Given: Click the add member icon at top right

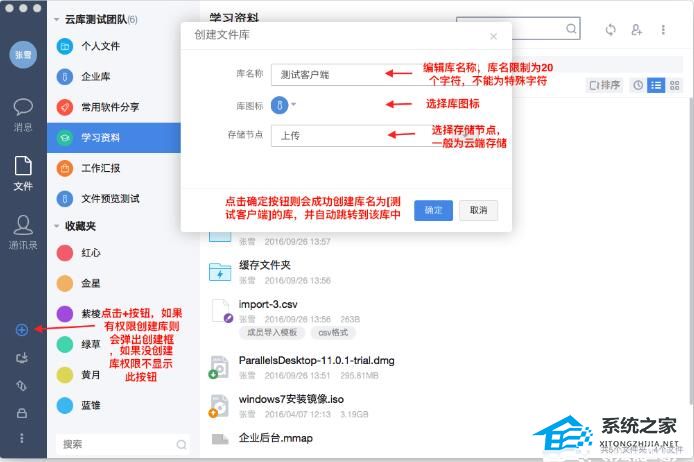Looking at the screenshot, I should click(636, 30).
